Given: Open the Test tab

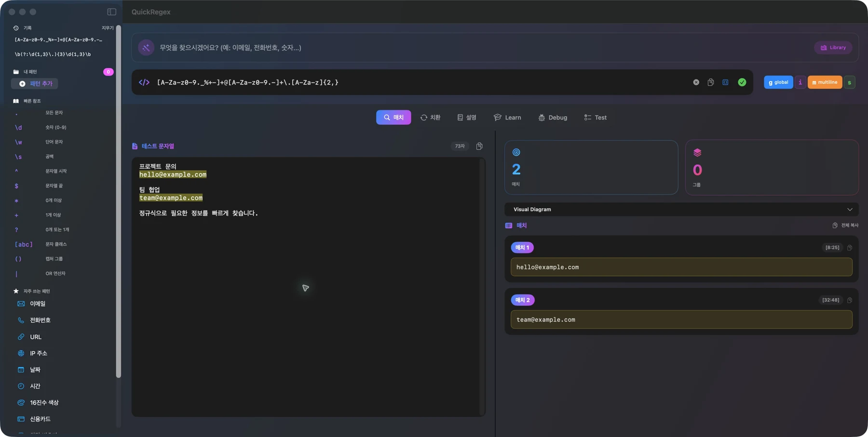Looking at the screenshot, I should 596,118.
